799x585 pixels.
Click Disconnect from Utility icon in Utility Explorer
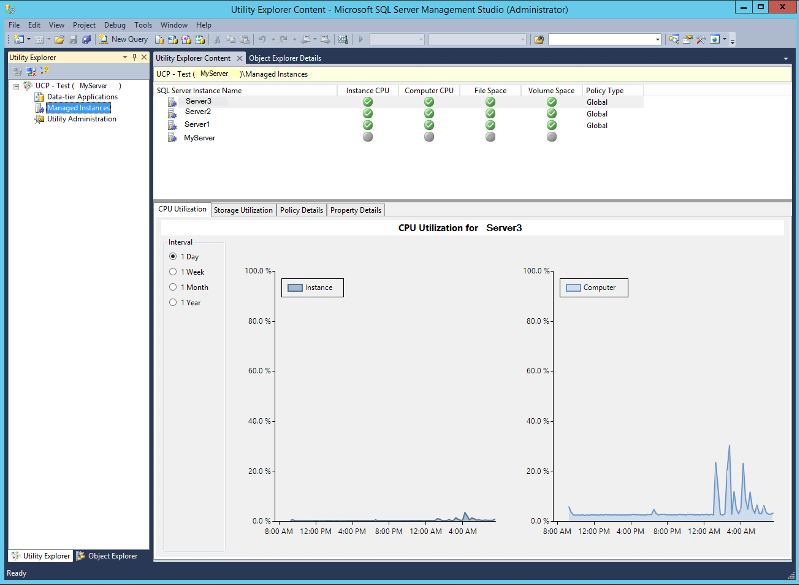coord(31,71)
